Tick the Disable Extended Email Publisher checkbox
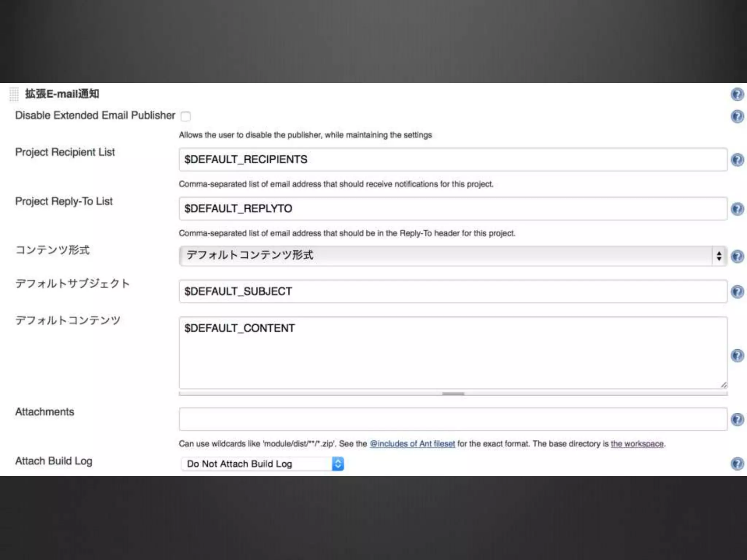 [x=186, y=116]
